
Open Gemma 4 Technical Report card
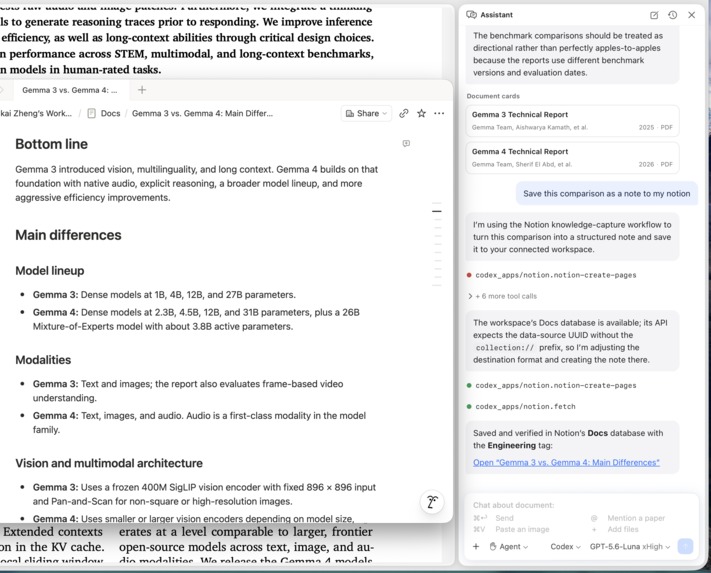pos(572,157)
